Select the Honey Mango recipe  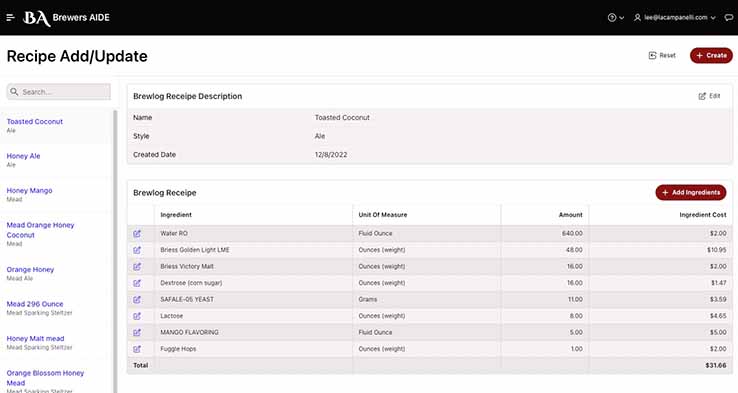tap(30, 191)
